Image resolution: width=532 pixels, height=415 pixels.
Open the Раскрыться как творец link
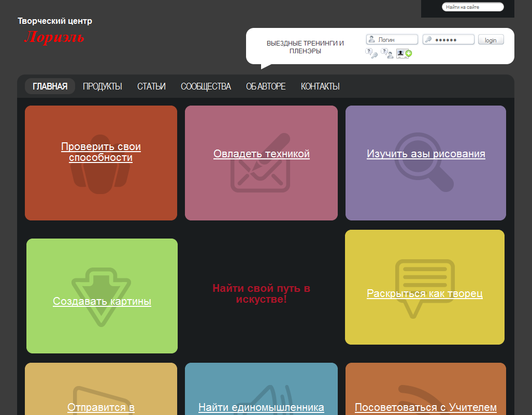(425, 294)
